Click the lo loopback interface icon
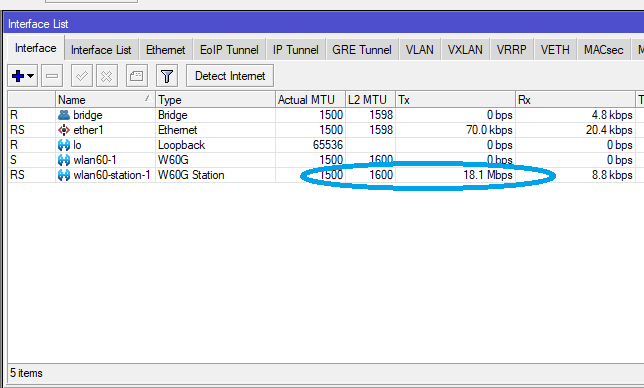This screenshot has width=644, height=388. 64,145
